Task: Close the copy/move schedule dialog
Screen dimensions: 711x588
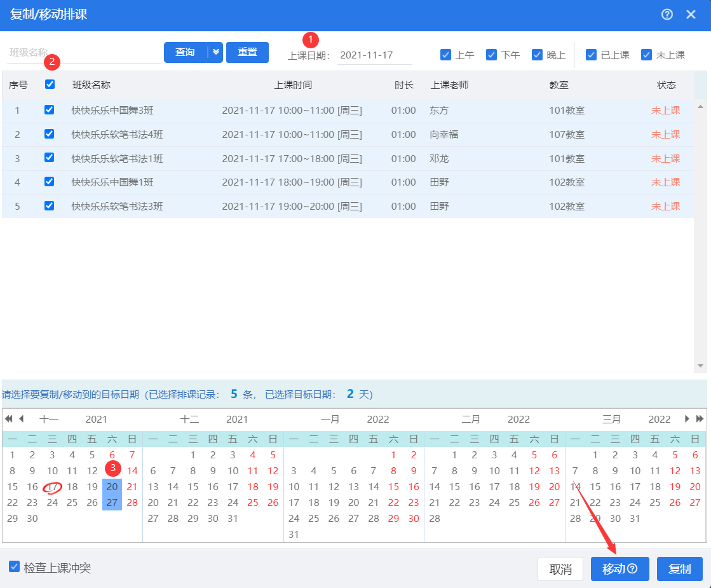Action: pos(691,15)
